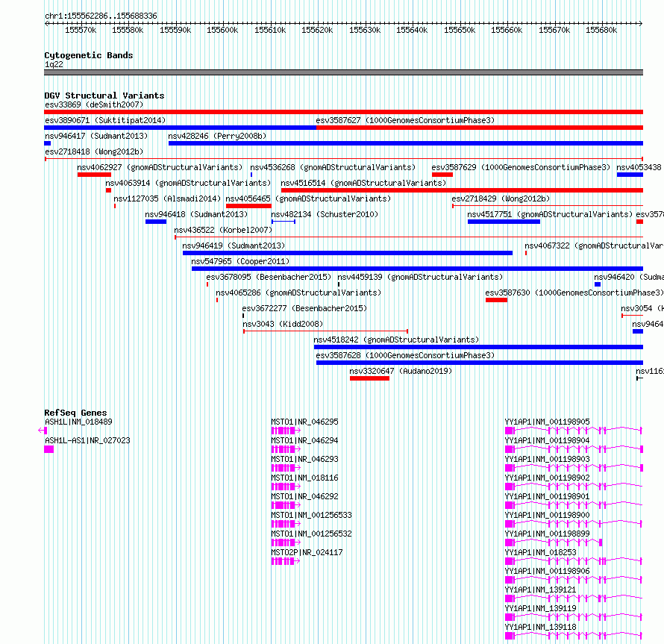Click the 1q22 cytogenetic band bar
Viewport: 664px width, 644px height.
(343, 72)
